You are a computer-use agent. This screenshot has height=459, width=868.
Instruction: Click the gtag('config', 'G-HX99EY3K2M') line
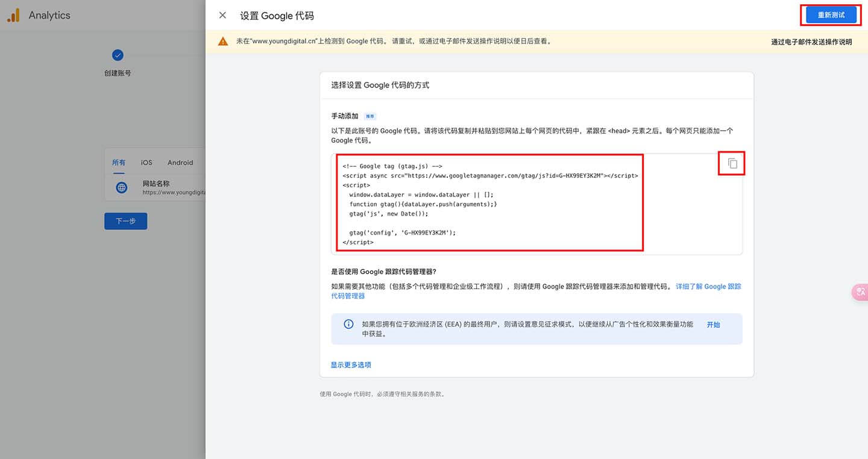403,233
